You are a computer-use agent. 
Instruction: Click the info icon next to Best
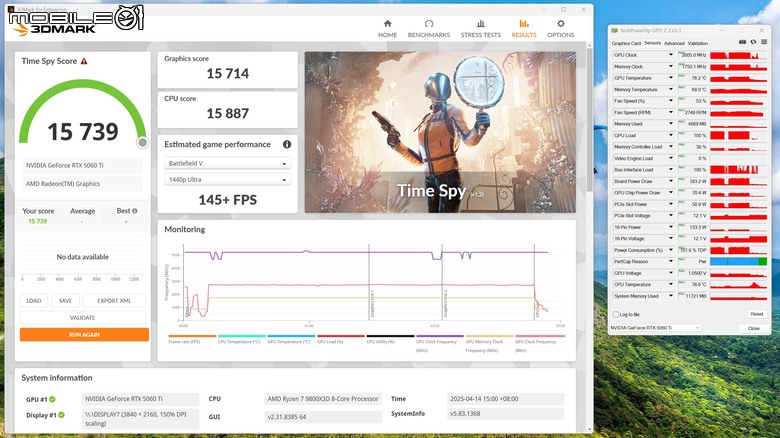click(x=135, y=211)
